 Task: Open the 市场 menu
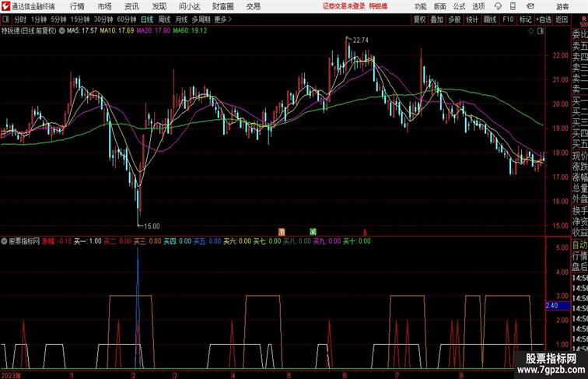(105, 6)
